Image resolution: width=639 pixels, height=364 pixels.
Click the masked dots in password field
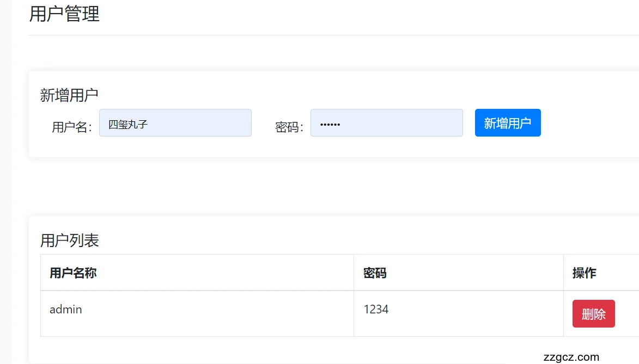click(x=330, y=125)
